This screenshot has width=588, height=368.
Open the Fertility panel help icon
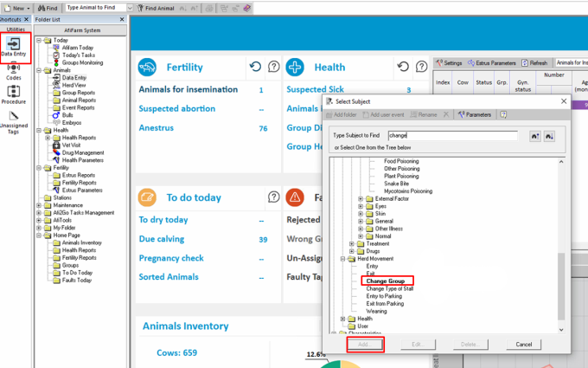(274, 67)
